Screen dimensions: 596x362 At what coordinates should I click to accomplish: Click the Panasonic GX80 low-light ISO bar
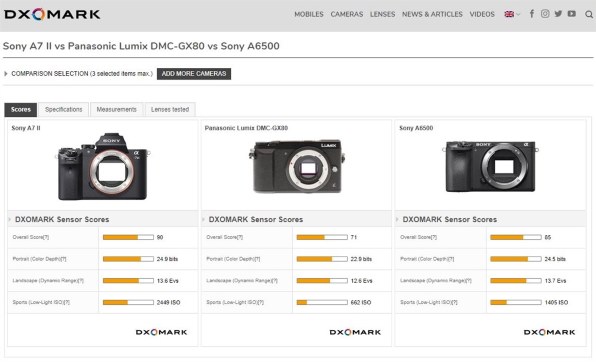click(x=322, y=302)
